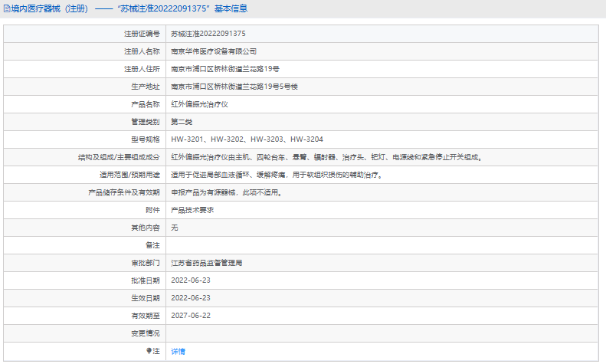Image resolution: width=606 pixels, height=364 pixels.
Task: Select approval department 江苏省药品监督管理局
Action: coord(207,263)
